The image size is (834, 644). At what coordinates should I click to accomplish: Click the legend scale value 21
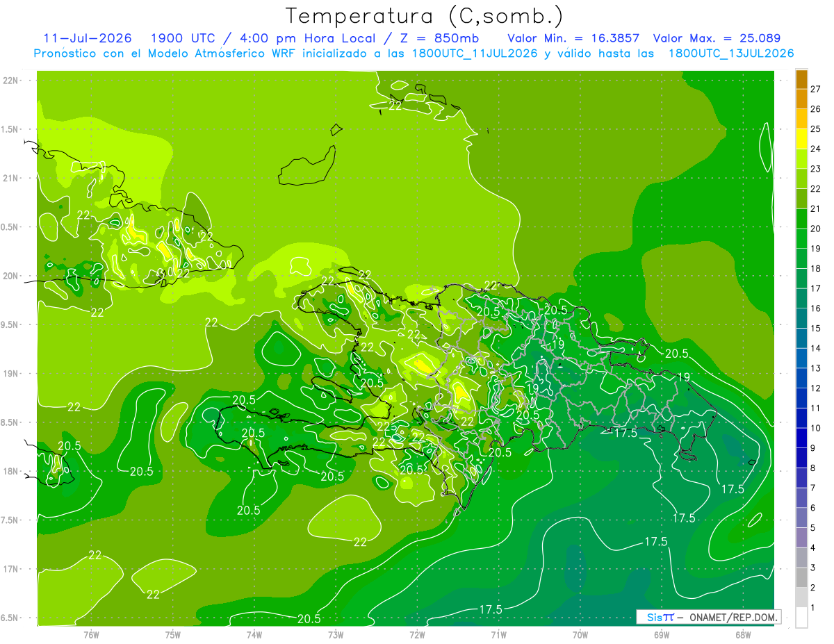tap(815, 208)
